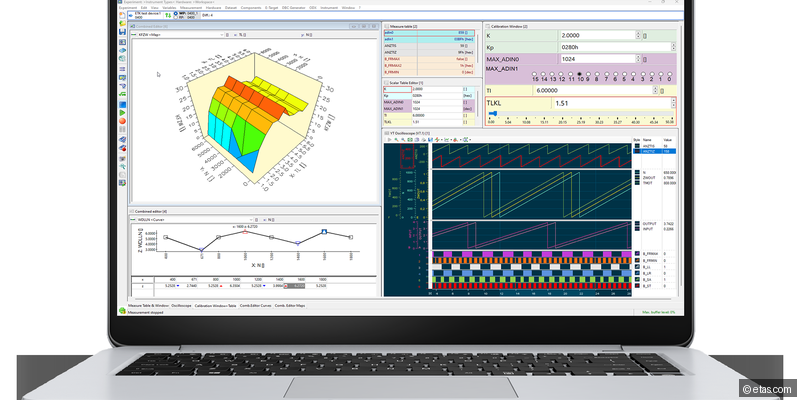This screenshot has height=400, width=800.
Task: Click the oscilloscope play button in toolbar
Action: click(x=389, y=140)
